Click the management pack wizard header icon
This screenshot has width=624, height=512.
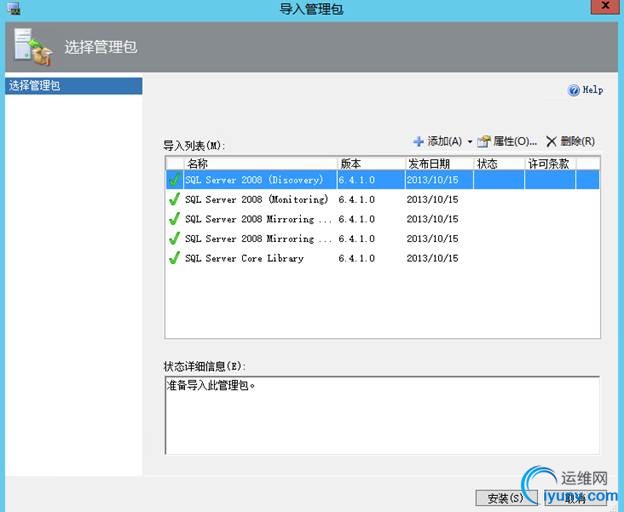tap(33, 47)
